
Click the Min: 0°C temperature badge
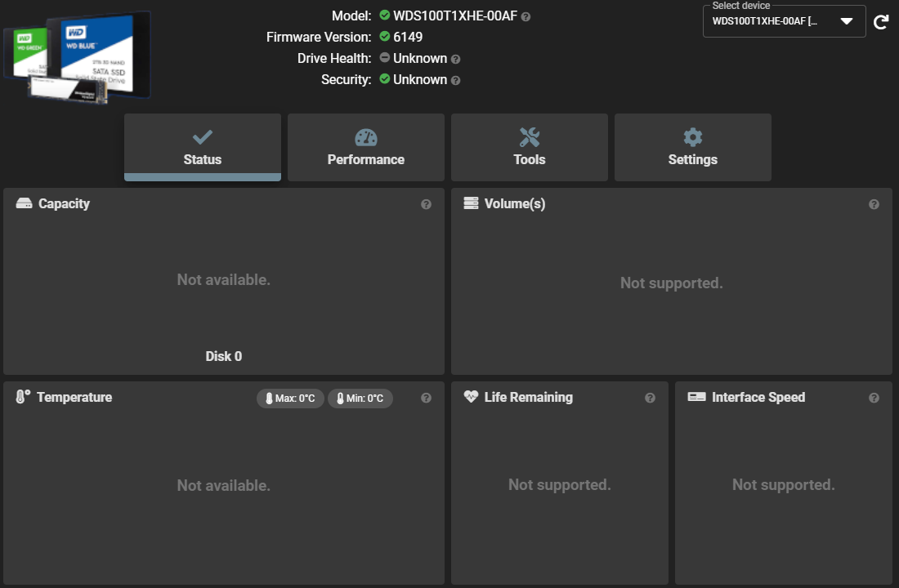pos(360,399)
